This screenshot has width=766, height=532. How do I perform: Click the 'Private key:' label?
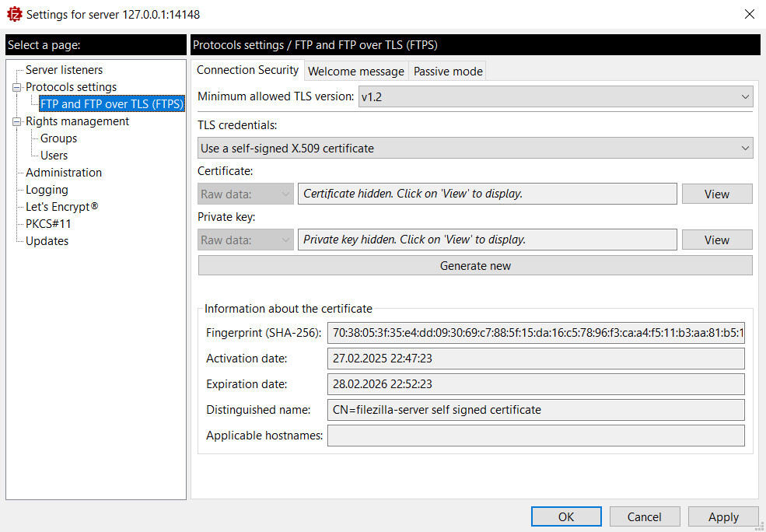tap(226, 217)
